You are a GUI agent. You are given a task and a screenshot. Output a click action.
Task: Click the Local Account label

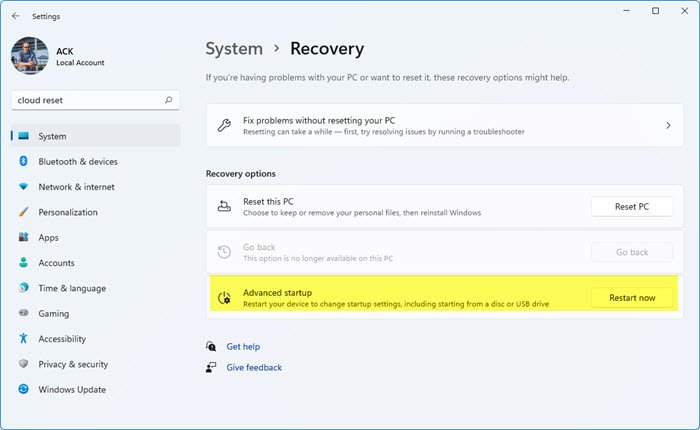pyautogui.click(x=80, y=63)
